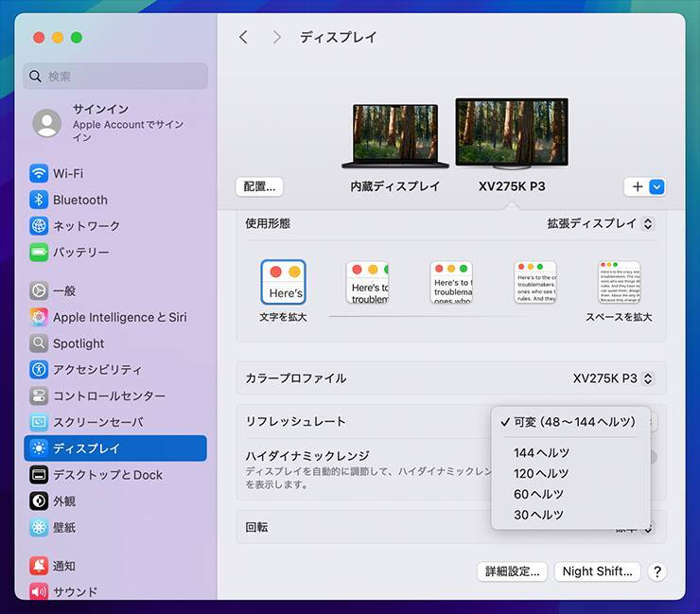The image size is (700, 614).
Task: Open the 使用形態 拡張ディスプレイ dropdown
Action: (600, 224)
